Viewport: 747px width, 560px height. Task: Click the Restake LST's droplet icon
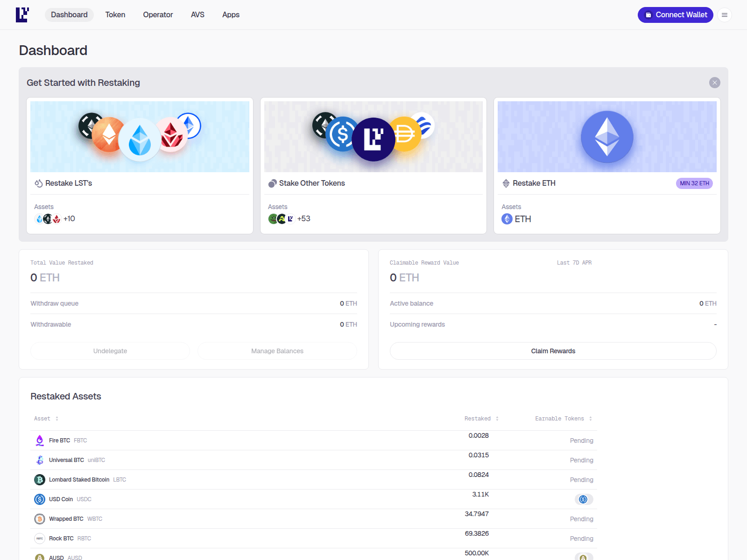tap(38, 183)
